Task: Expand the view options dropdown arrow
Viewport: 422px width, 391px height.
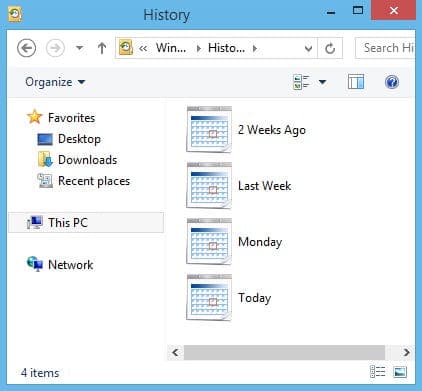Action: (x=322, y=82)
